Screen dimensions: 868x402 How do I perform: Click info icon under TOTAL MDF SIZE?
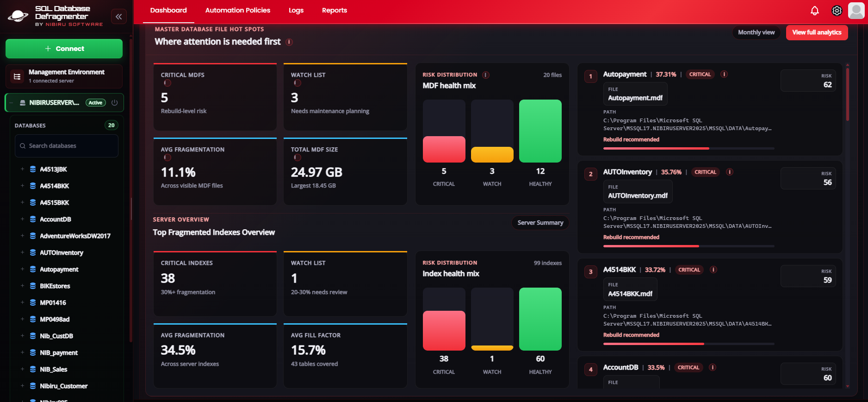click(x=298, y=157)
